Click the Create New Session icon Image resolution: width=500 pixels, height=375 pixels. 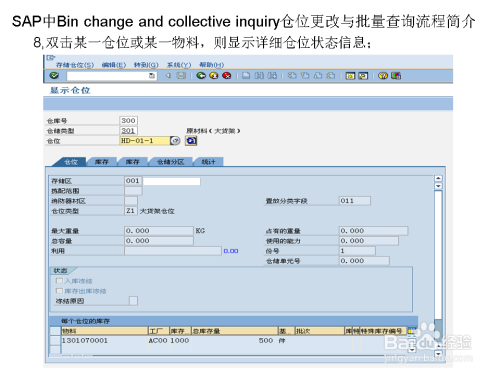[x=350, y=76]
